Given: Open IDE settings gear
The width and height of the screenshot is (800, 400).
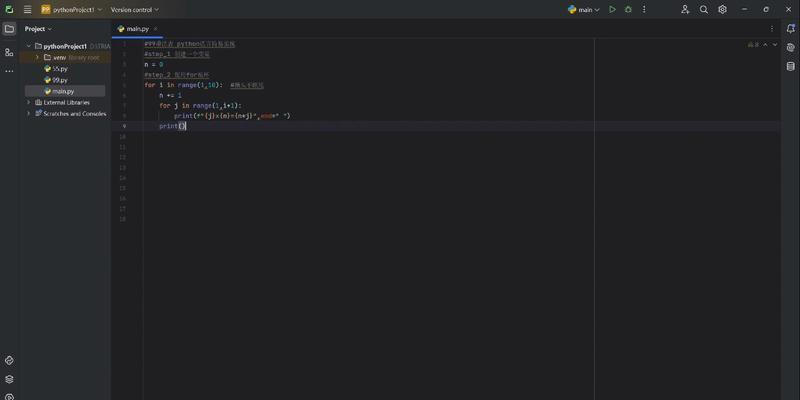Looking at the screenshot, I should click(x=722, y=9).
